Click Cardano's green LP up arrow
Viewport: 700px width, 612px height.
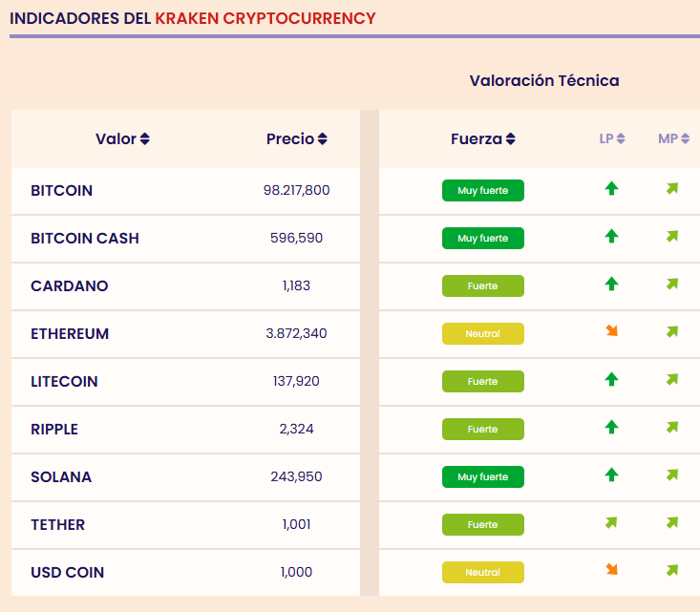(x=611, y=284)
